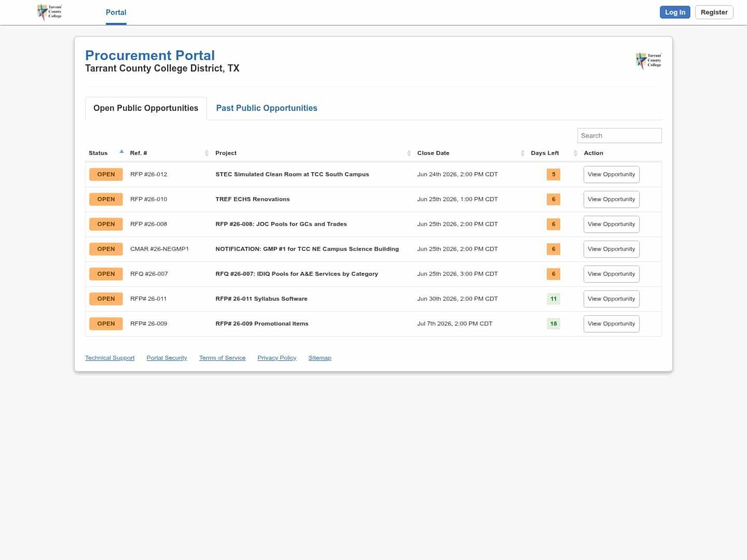Sort the table by the Status column arrow
The height and width of the screenshot is (560, 747).
coord(121,152)
